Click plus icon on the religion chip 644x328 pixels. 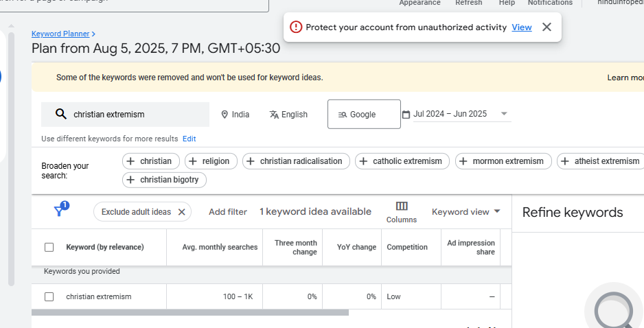tap(193, 161)
